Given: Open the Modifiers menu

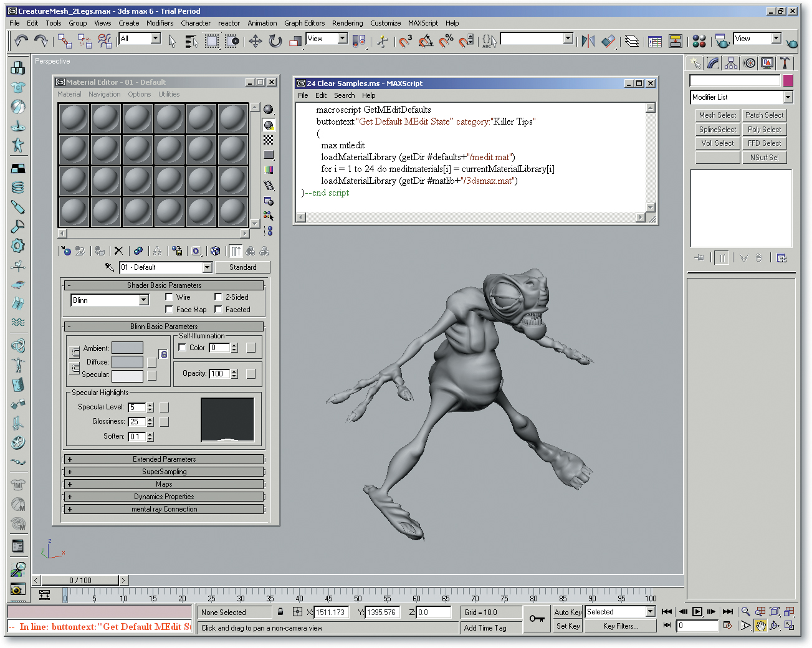Looking at the screenshot, I should (160, 23).
